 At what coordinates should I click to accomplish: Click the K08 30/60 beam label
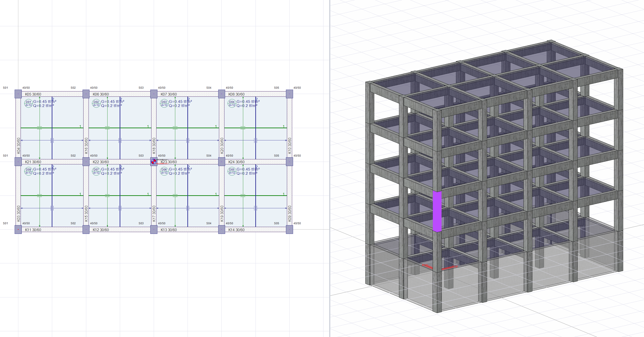click(x=236, y=94)
